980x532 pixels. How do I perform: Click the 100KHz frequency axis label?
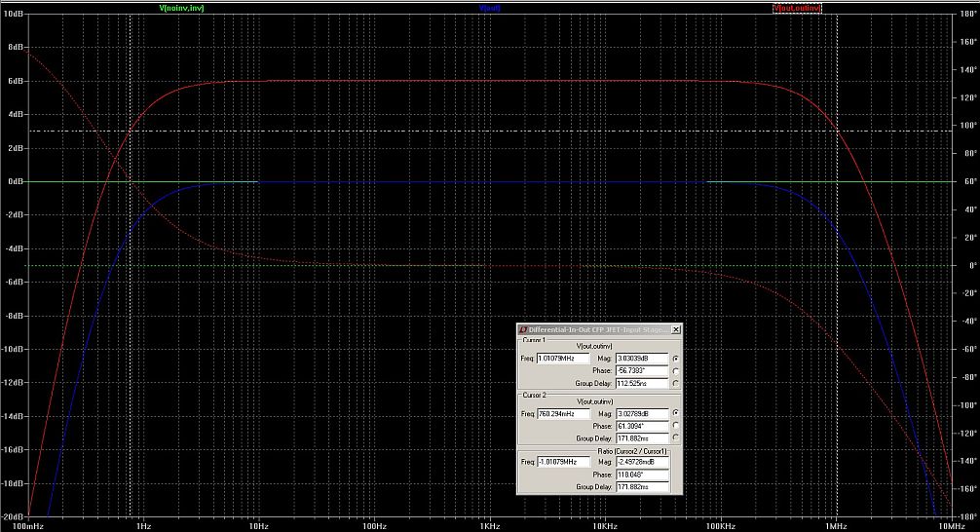pyautogui.click(x=721, y=526)
